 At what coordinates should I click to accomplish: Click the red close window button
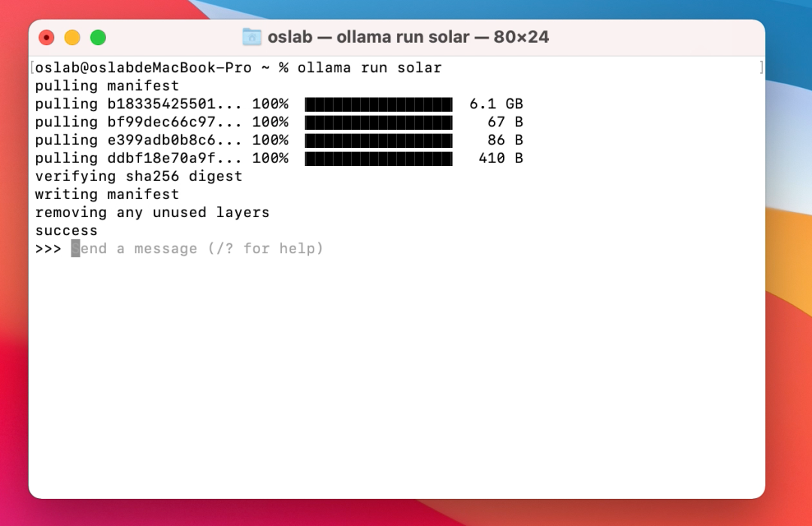[x=47, y=38]
